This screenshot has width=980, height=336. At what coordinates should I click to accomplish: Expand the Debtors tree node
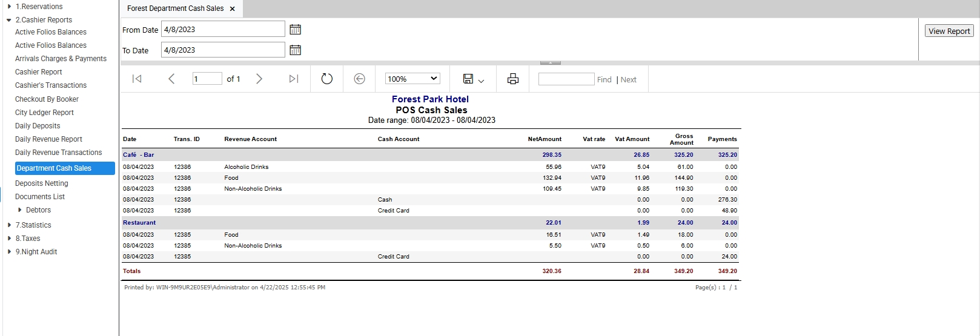tap(20, 210)
